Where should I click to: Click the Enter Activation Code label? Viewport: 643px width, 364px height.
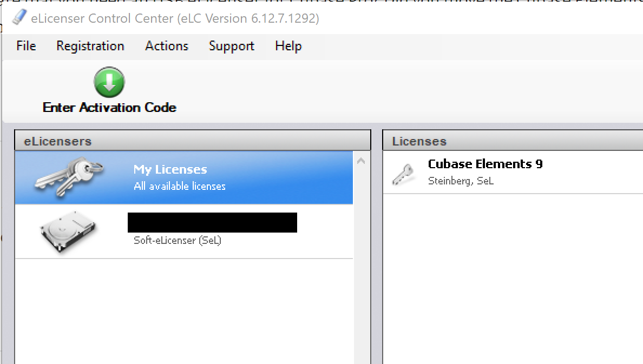[x=109, y=108]
